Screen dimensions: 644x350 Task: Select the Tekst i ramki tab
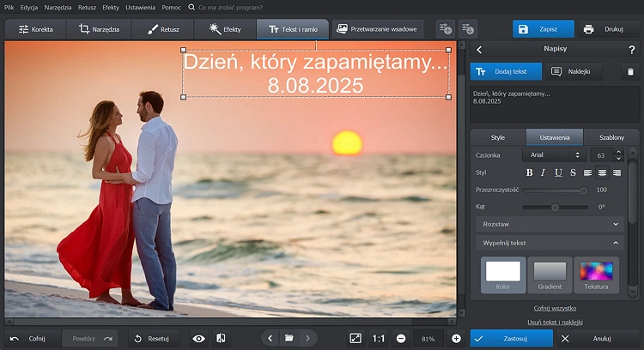293,29
